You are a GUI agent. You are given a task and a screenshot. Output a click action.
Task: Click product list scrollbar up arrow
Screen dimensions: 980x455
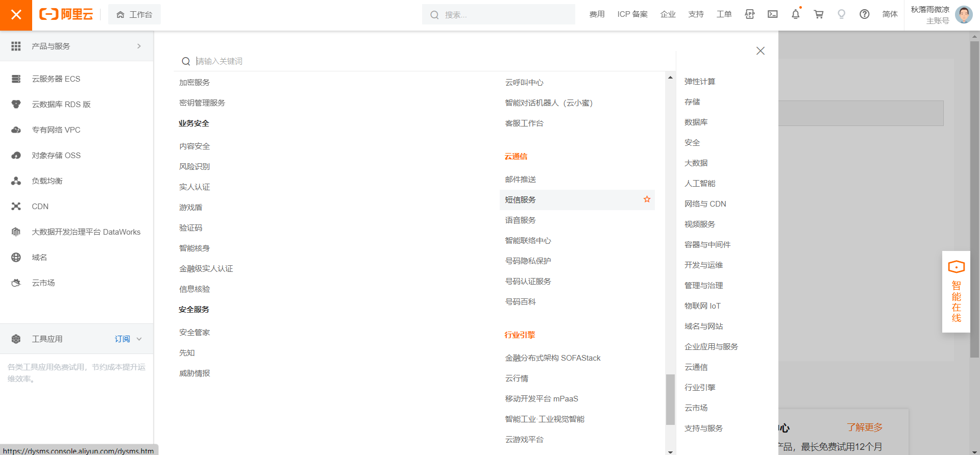(x=670, y=78)
